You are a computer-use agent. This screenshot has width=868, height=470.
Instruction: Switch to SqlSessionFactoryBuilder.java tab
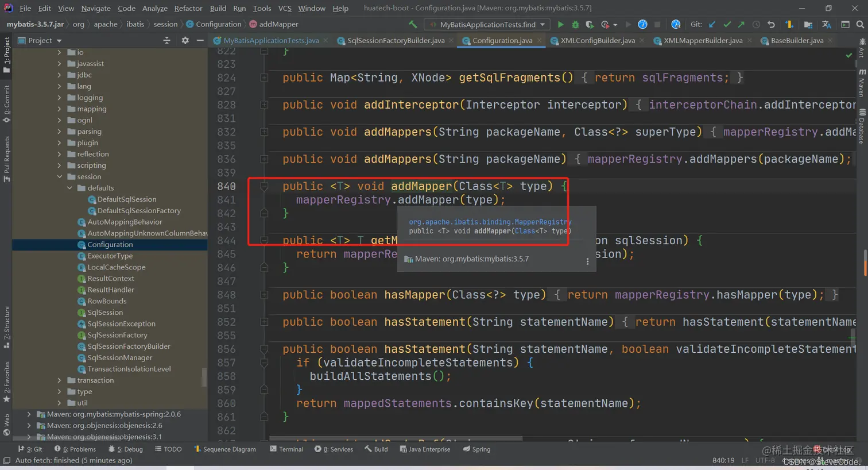coord(396,40)
